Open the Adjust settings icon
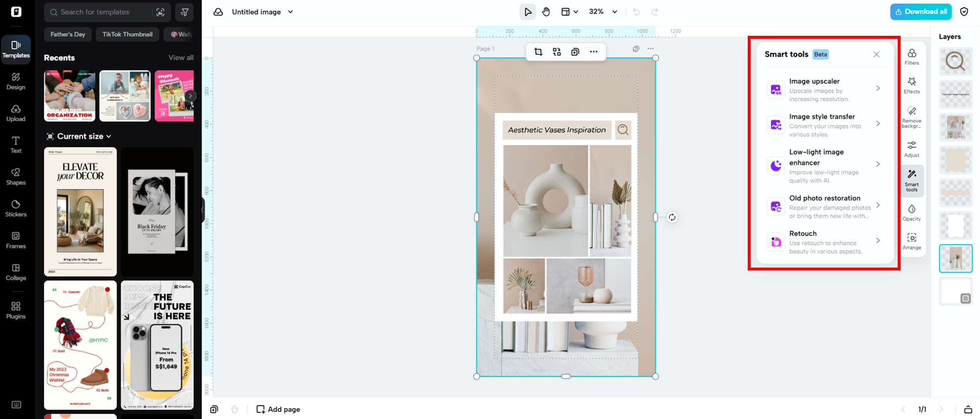The height and width of the screenshot is (419, 980). coord(911,149)
